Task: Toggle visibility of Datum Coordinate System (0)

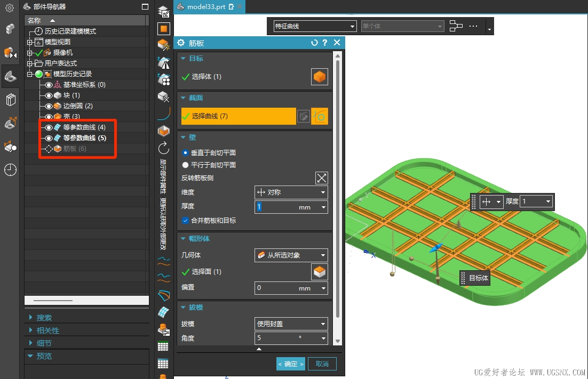Action: click(x=49, y=85)
